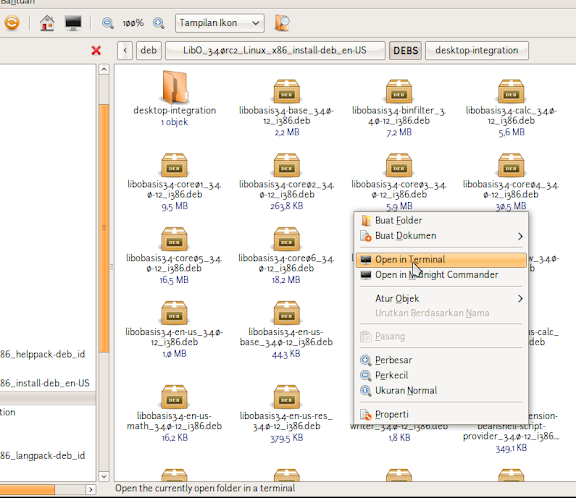Select libobasis3.4-core02 deb package icon

tap(287, 165)
